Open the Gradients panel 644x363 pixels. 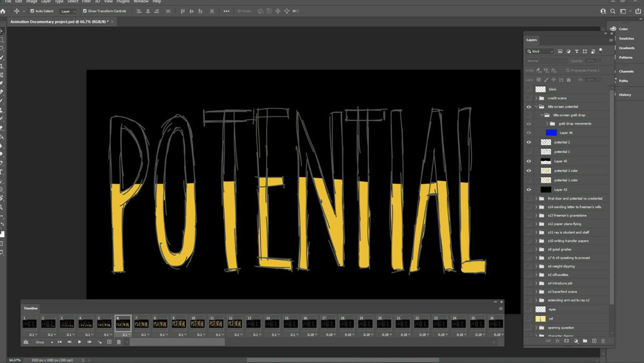click(626, 48)
